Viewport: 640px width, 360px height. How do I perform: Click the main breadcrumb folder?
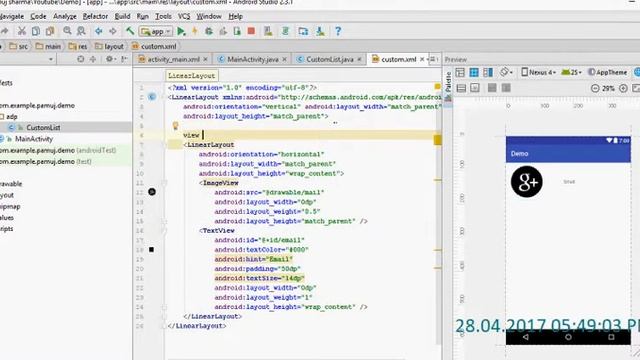(48, 46)
